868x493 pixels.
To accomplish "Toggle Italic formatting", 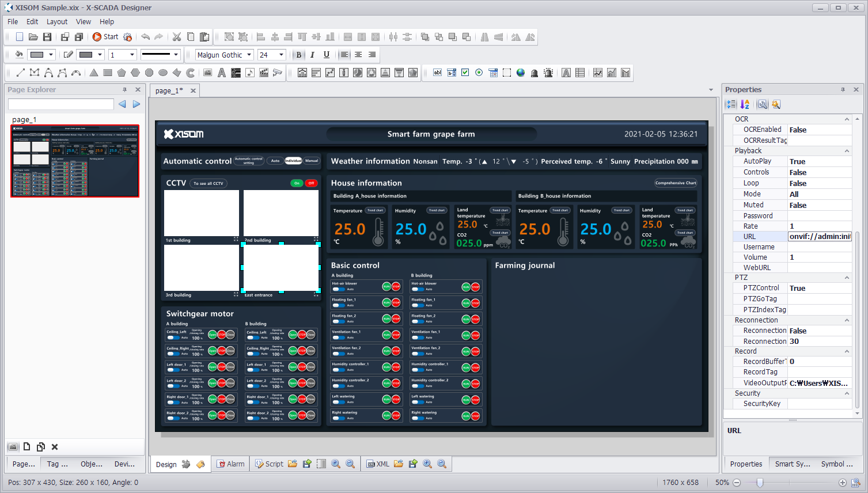I will (312, 55).
